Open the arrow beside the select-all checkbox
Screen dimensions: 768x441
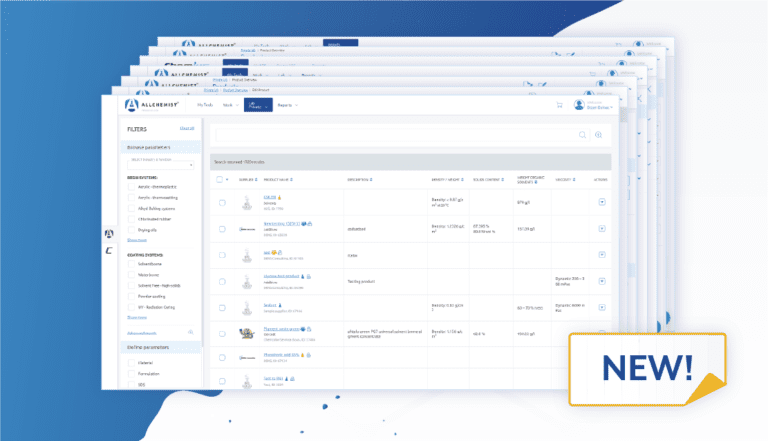(x=227, y=180)
